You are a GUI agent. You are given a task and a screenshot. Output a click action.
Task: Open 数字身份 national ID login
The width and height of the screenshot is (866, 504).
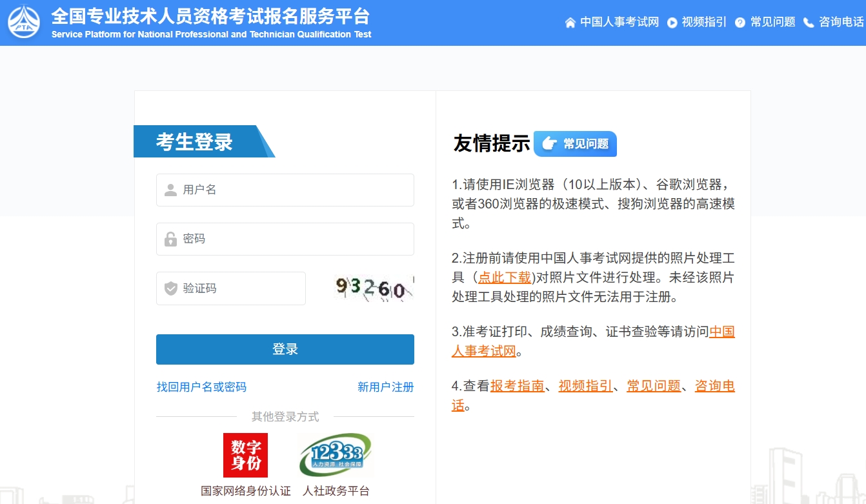[x=245, y=455]
